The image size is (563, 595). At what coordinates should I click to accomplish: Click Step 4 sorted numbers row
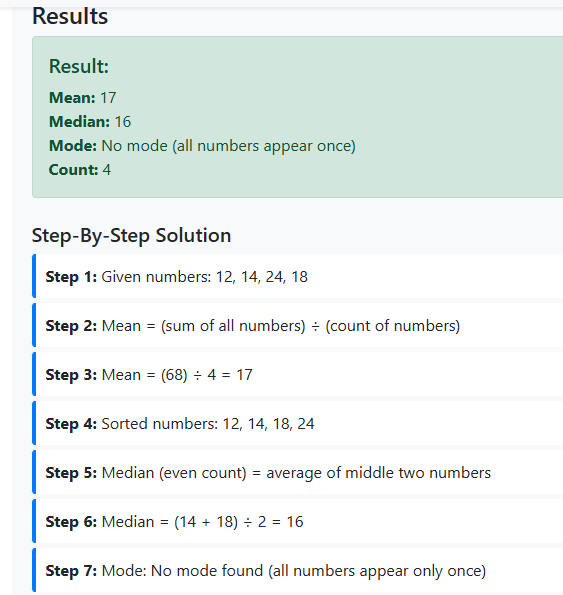tap(297, 423)
